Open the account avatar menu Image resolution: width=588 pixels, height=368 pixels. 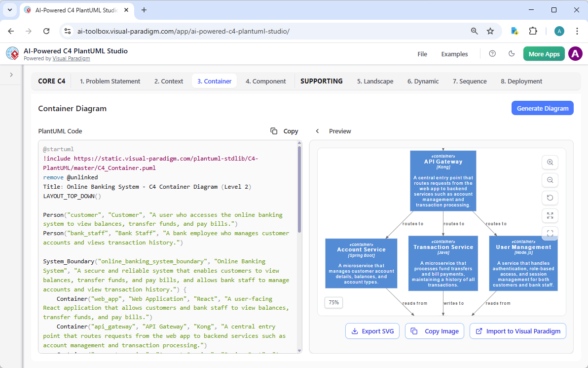coord(575,53)
